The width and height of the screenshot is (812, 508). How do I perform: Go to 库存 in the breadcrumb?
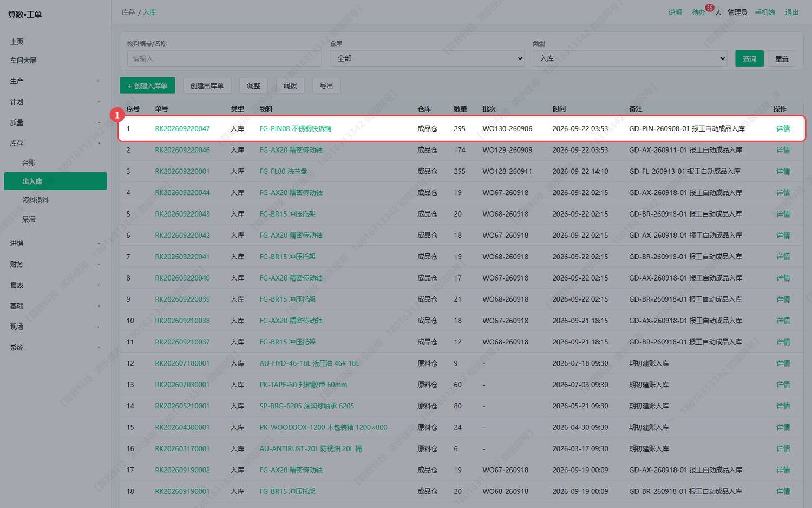coord(128,12)
